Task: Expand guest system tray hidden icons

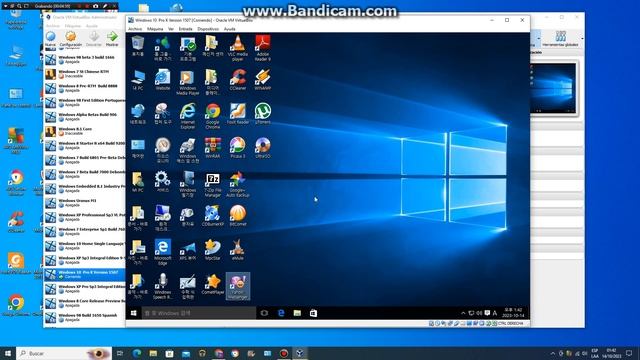Action: 463,313
